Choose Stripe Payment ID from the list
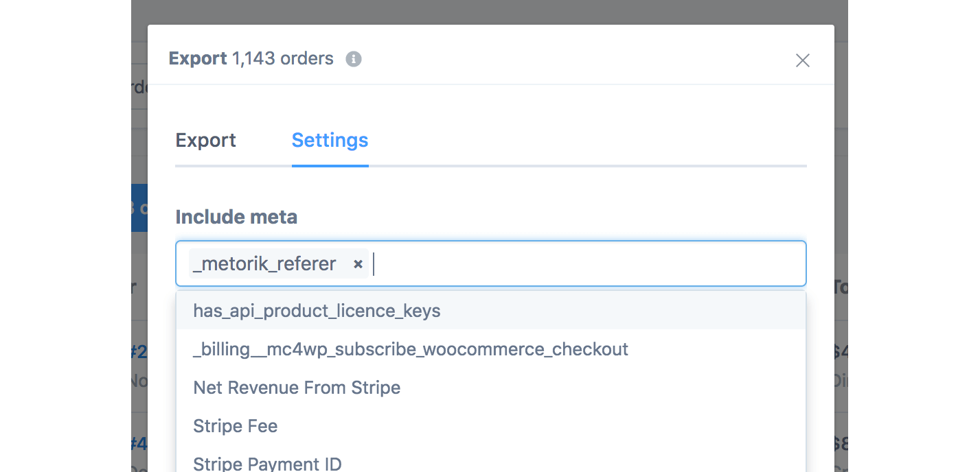 click(x=267, y=464)
